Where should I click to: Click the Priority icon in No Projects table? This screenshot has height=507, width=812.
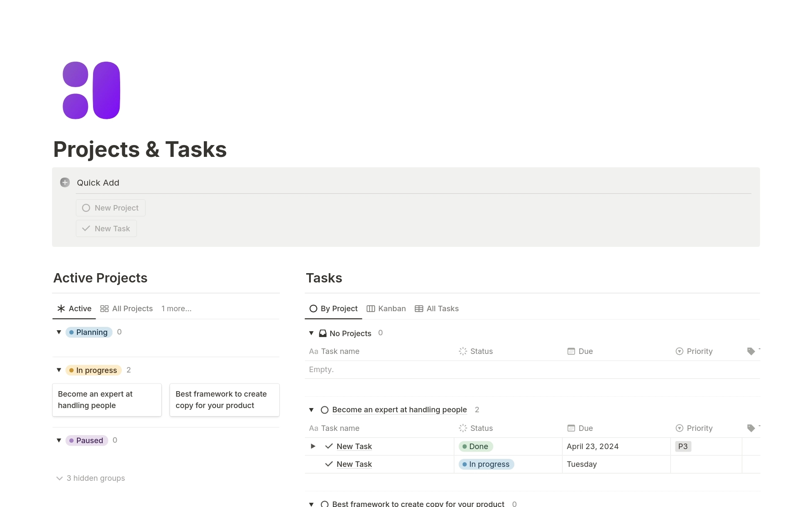(x=680, y=351)
